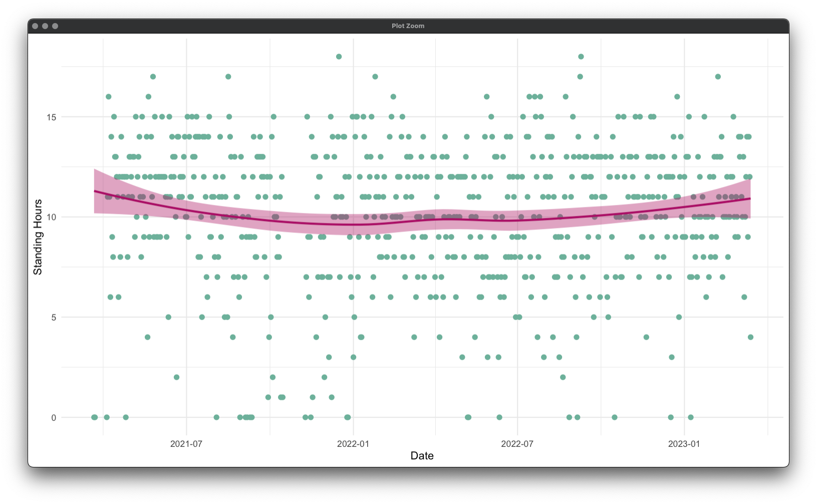The height and width of the screenshot is (504, 817).
Task: Click the close button of Plot Zoom window
Action: (35, 26)
